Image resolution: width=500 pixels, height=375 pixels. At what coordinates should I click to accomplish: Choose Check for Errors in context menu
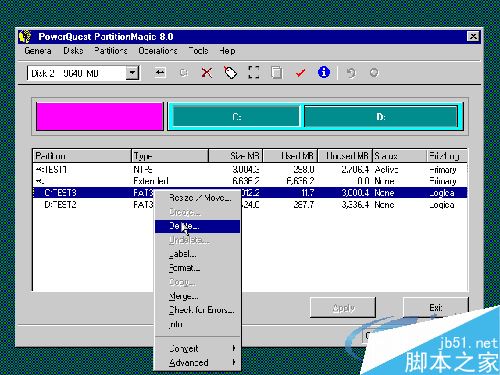[x=197, y=310]
